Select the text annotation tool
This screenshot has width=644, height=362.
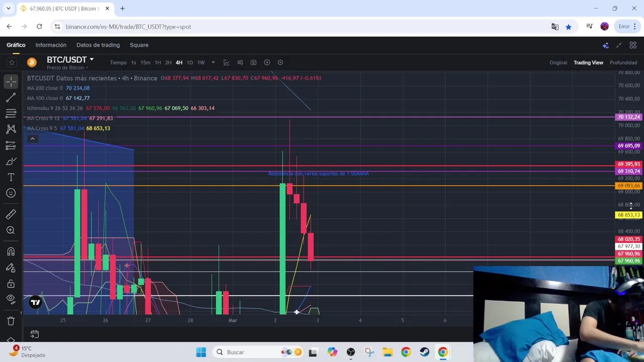(11, 177)
